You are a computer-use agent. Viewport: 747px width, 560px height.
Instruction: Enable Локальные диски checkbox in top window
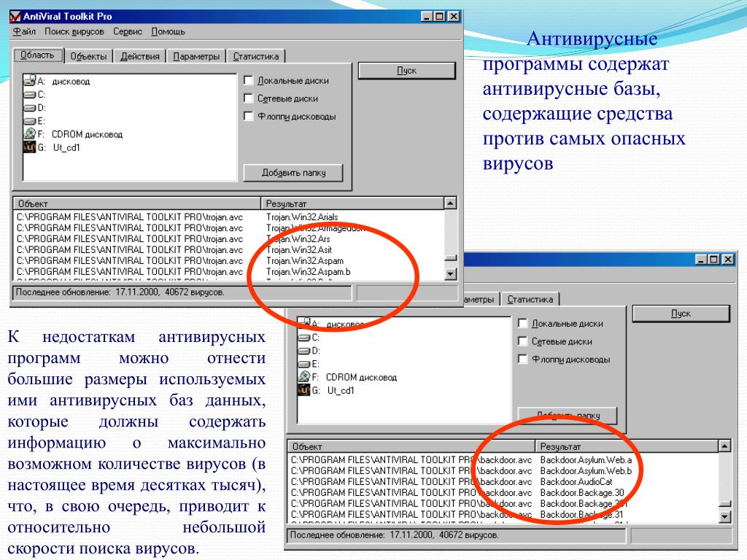coord(248,80)
